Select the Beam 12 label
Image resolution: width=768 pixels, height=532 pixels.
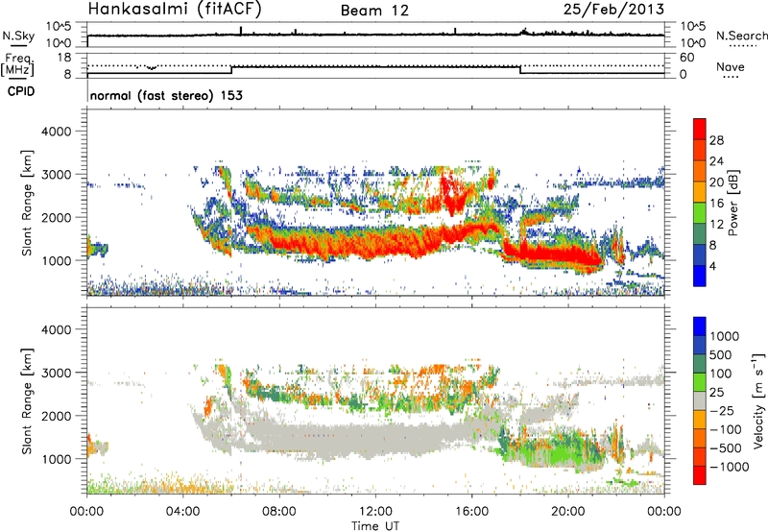point(374,11)
